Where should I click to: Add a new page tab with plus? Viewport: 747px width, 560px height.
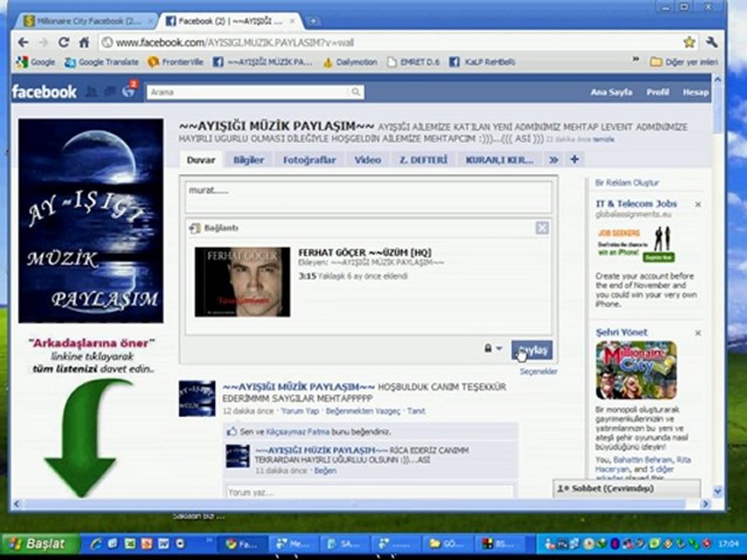pyautogui.click(x=574, y=159)
